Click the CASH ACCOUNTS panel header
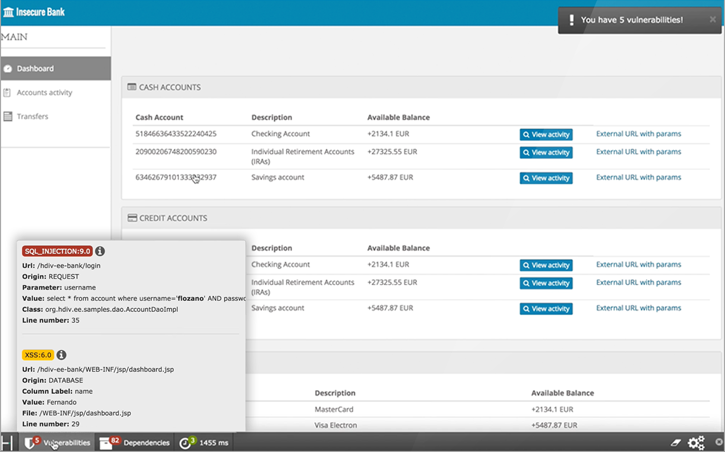Image resolution: width=725 pixels, height=452 pixels. coord(421,87)
